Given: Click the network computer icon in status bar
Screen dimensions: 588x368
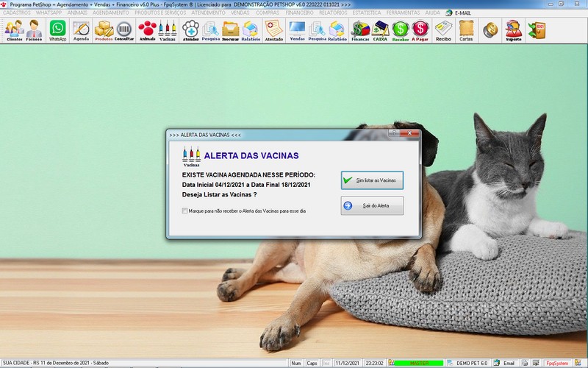Looking at the screenshot, I should 536,363.
